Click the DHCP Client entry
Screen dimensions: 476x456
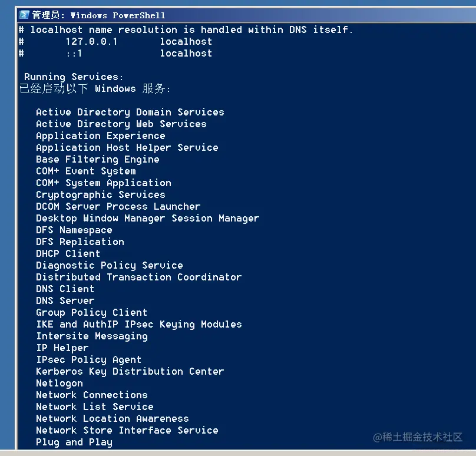(x=68, y=254)
